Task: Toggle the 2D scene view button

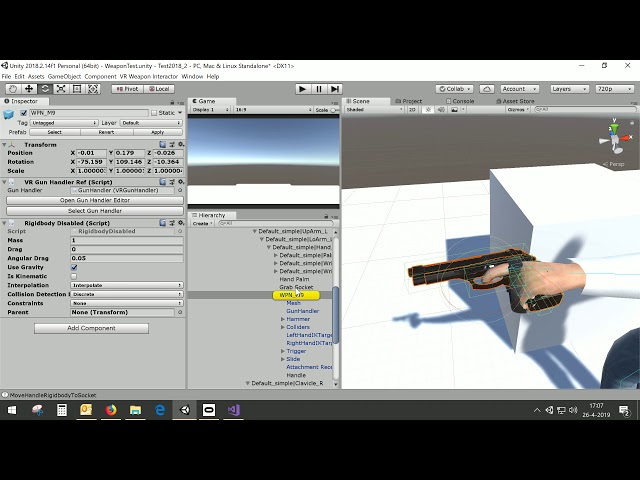Action: coord(412,109)
